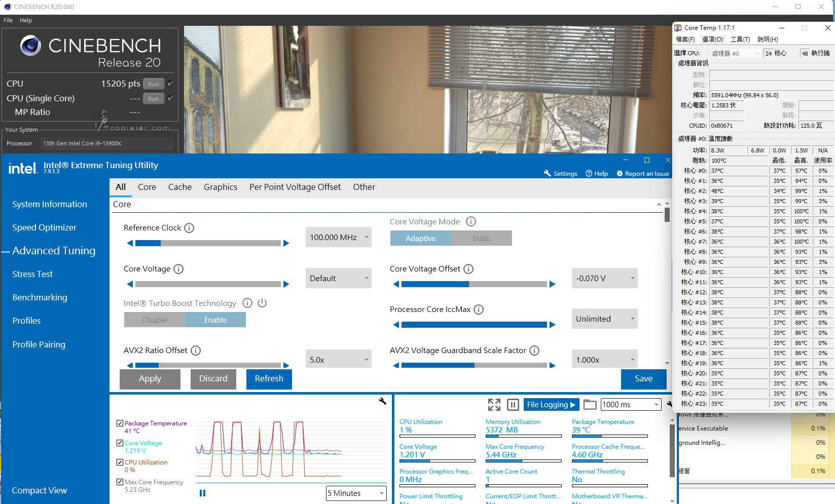The height and width of the screenshot is (504, 835).
Task: Click Turbo Boost power reset icon
Action: click(262, 303)
